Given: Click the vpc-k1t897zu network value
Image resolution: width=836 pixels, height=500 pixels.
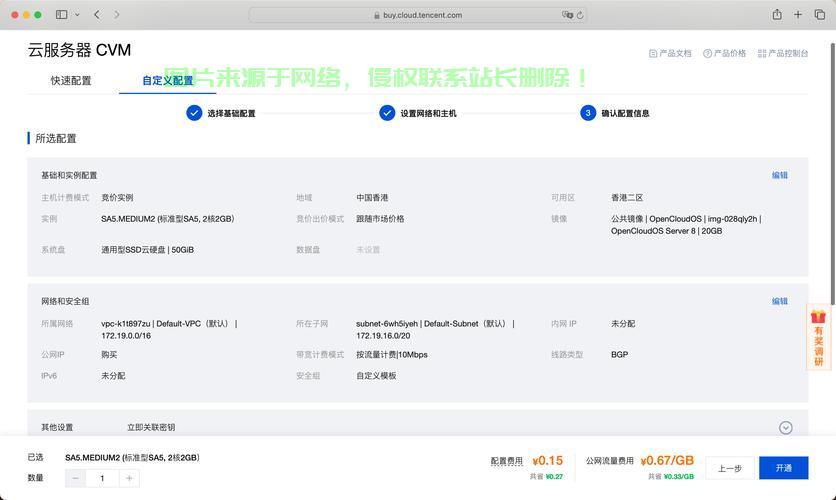Looking at the screenshot, I should [x=169, y=329].
